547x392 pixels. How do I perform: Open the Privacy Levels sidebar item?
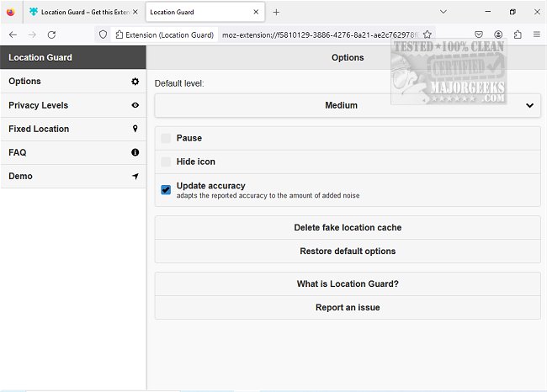click(73, 105)
